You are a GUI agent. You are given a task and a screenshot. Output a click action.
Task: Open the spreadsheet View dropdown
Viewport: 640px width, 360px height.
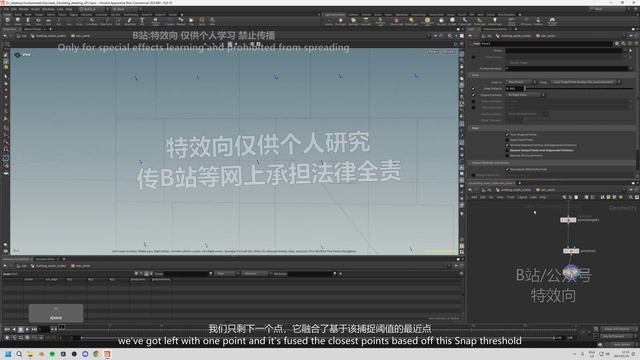tap(227, 273)
